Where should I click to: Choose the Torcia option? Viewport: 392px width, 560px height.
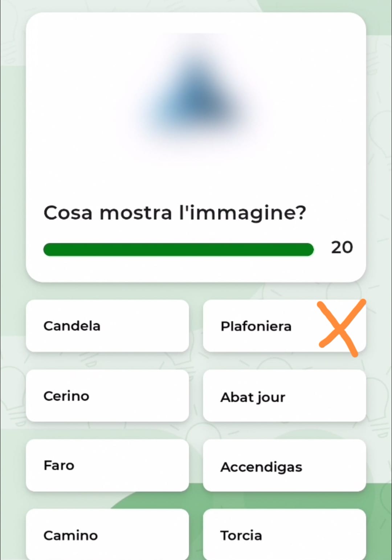click(284, 534)
